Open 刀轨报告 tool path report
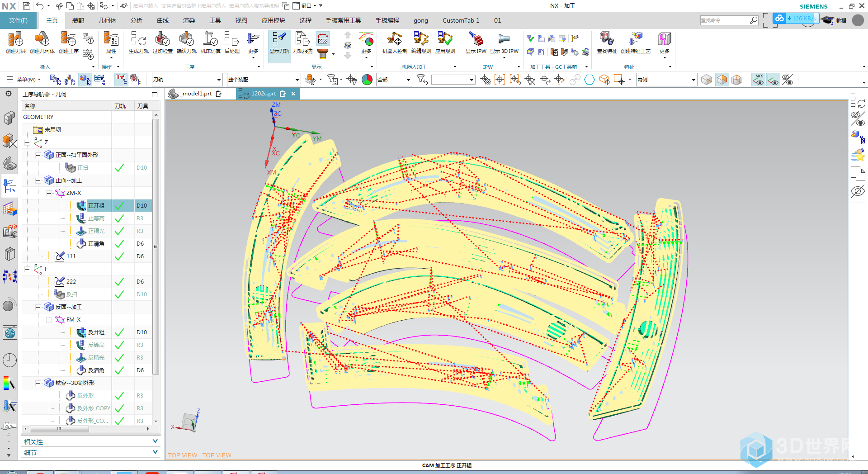The height and width of the screenshot is (474, 868). click(x=302, y=43)
